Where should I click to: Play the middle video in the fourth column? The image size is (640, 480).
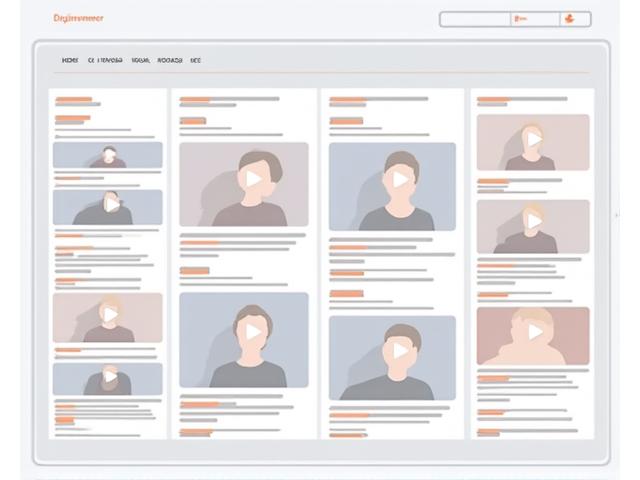click(534, 221)
